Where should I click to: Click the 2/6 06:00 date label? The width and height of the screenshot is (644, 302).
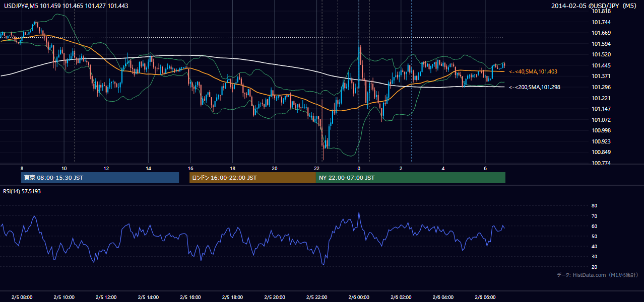tap(485, 297)
